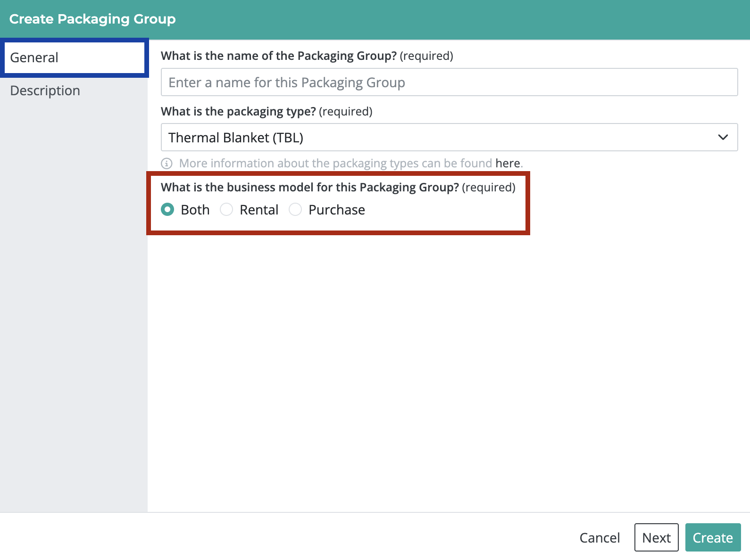Open the General tab in sidebar
Viewport: 750px width, 560px height.
click(74, 58)
